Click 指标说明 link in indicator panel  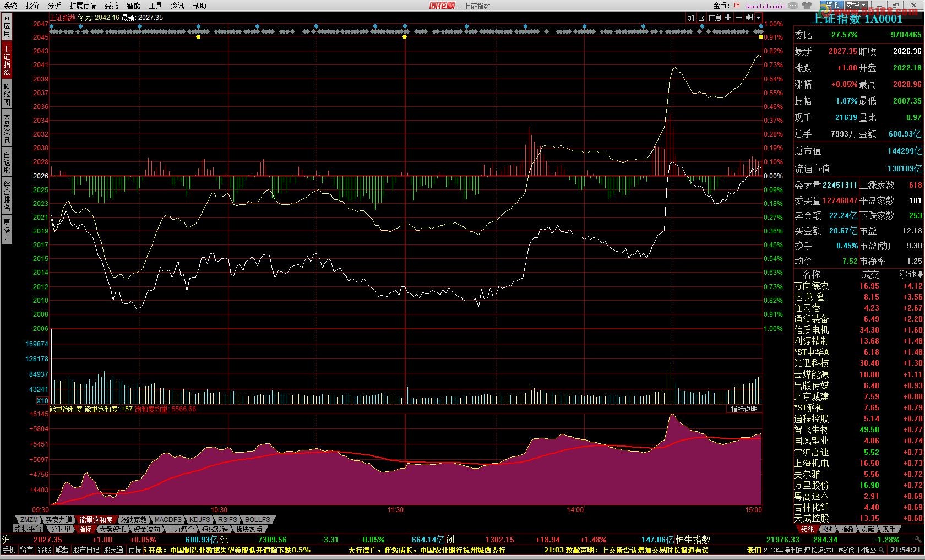(744, 409)
